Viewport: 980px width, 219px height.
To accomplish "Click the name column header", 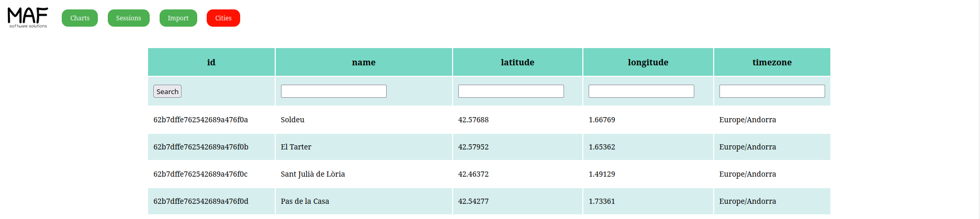I will click(x=364, y=62).
